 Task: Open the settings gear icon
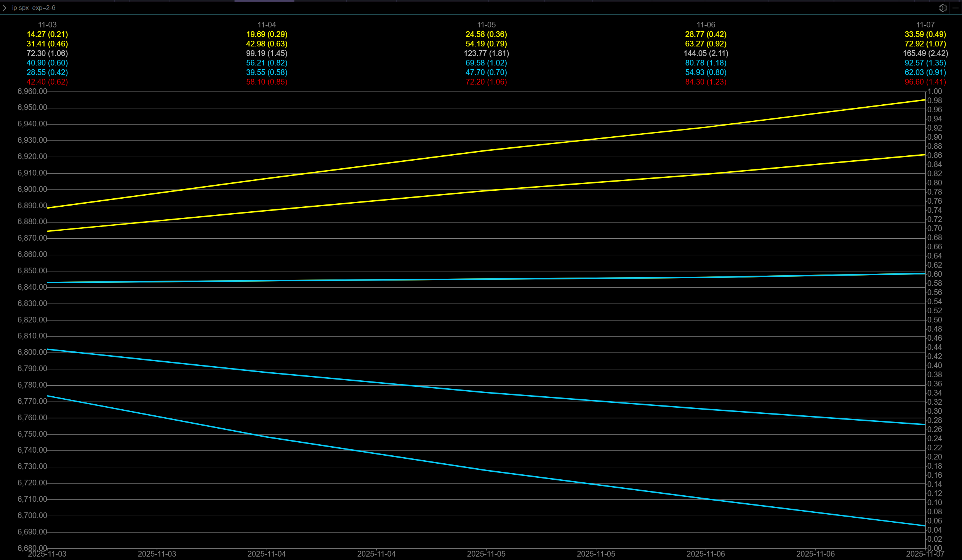click(943, 8)
